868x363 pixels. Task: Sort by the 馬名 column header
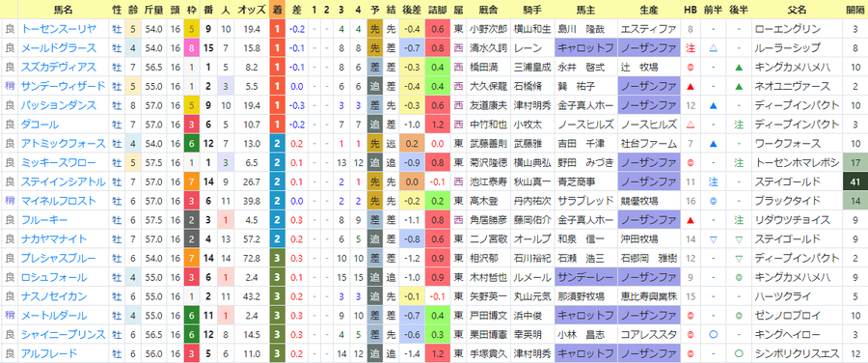pos(64,10)
